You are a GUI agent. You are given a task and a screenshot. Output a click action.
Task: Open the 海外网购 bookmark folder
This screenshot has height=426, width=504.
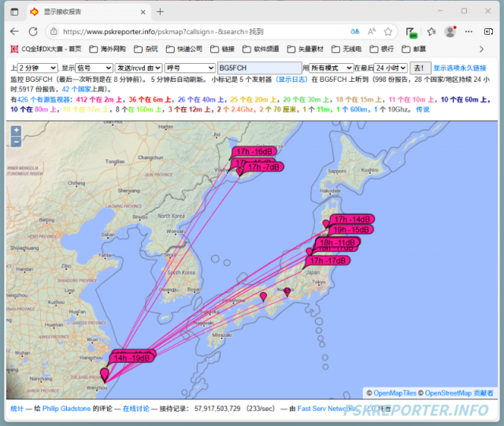(107, 49)
